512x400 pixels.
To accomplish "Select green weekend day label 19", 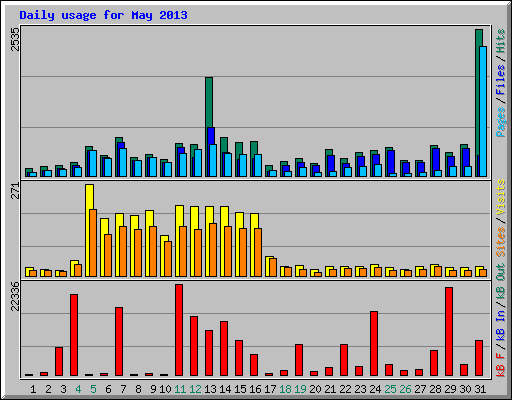I will tap(300, 389).
